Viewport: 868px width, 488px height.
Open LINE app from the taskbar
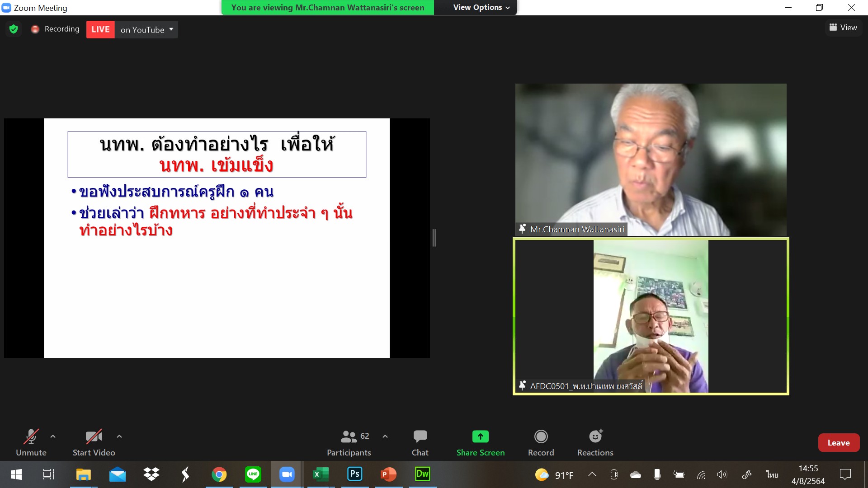pos(253,474)
